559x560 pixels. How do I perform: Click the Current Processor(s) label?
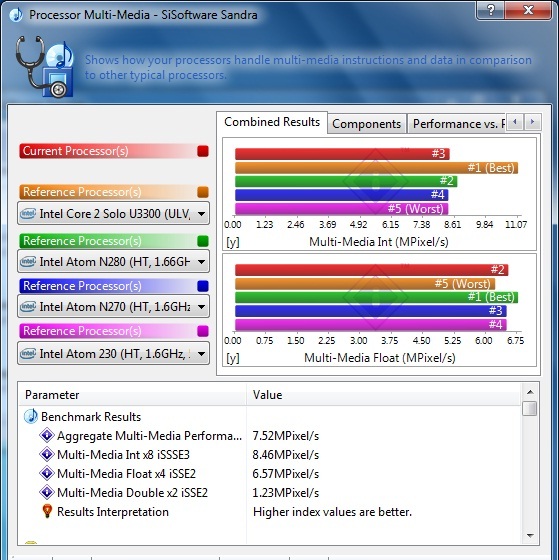point(75,151)
